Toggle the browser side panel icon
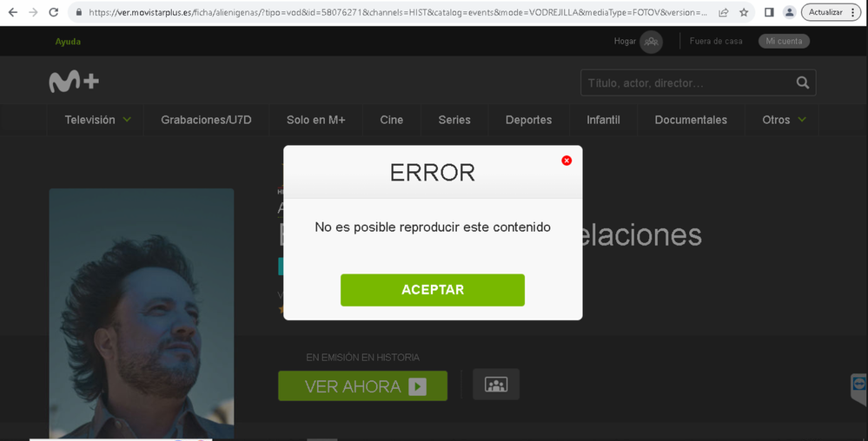The height and width of the screenshot is (441, 868). coord(769,12)
